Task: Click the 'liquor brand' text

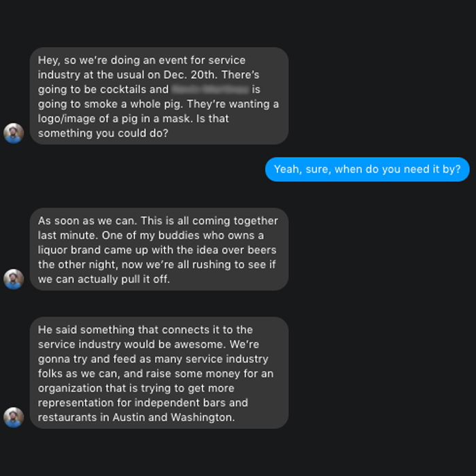Action: (x=69, y=250)
